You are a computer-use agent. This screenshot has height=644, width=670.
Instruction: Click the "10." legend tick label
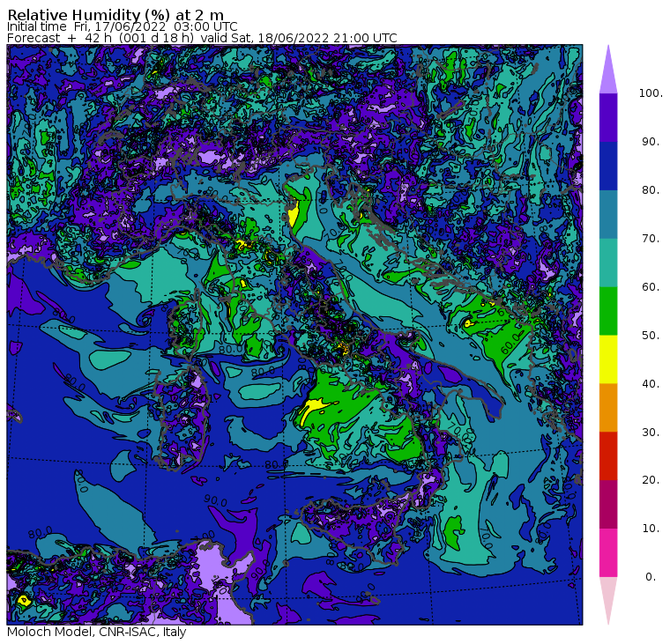651,529
